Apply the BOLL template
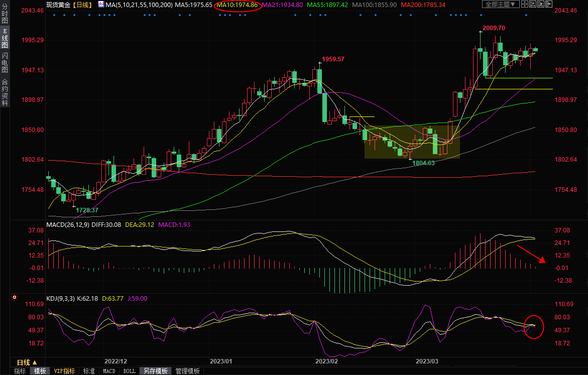The image size is (588, 375). point(129,371)
